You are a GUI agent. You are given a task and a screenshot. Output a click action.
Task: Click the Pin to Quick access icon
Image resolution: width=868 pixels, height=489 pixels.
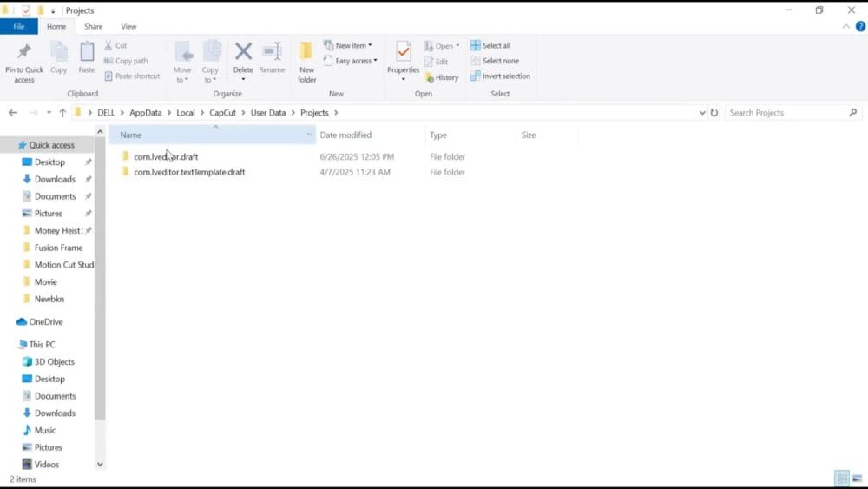[23, 52]
